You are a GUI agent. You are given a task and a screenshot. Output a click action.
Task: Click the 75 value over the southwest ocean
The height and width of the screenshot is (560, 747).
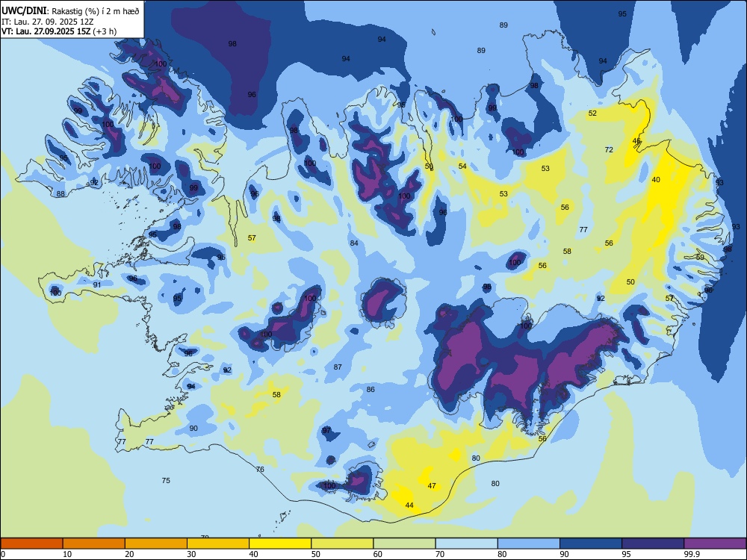coord(166,480)
